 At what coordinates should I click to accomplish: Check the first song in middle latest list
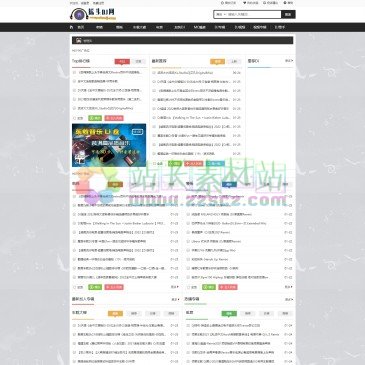(x=154, y=72)
